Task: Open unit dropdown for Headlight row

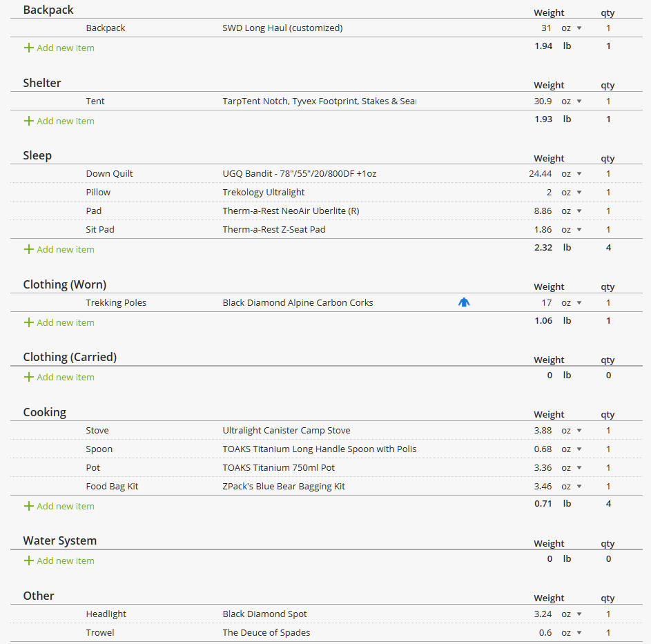Action: (x=571, y=614)
